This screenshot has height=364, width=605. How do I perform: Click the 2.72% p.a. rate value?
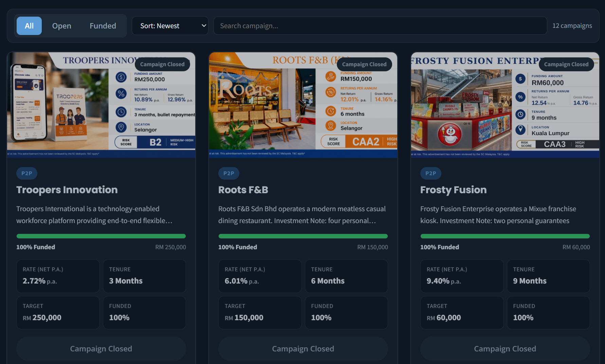(40, 281)
